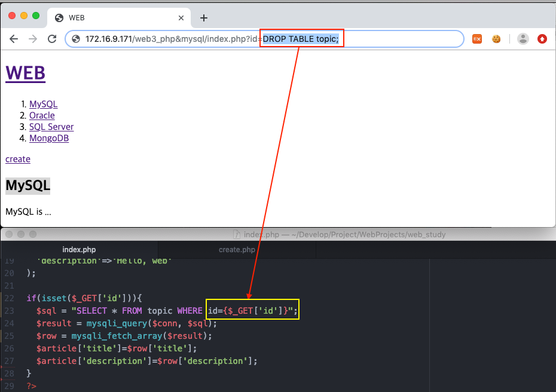Select the WEB browser tab
The image size is (556, 392).
(x=119, y=18)
